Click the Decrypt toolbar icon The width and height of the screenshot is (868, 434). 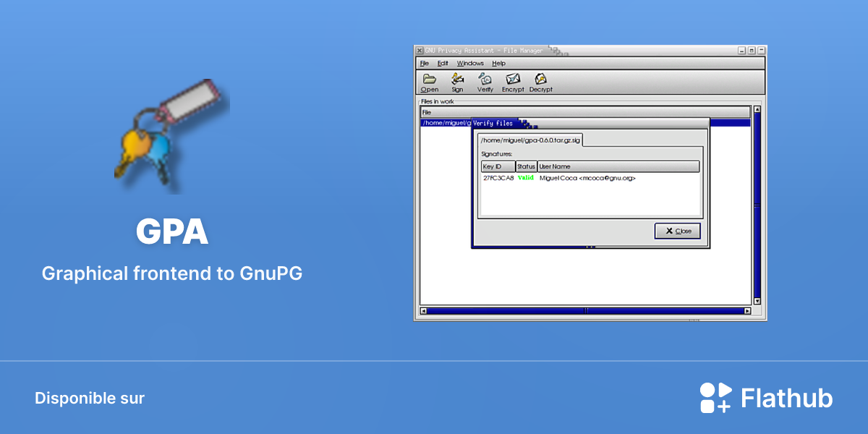pyautogui.click(x=540, y=82)
